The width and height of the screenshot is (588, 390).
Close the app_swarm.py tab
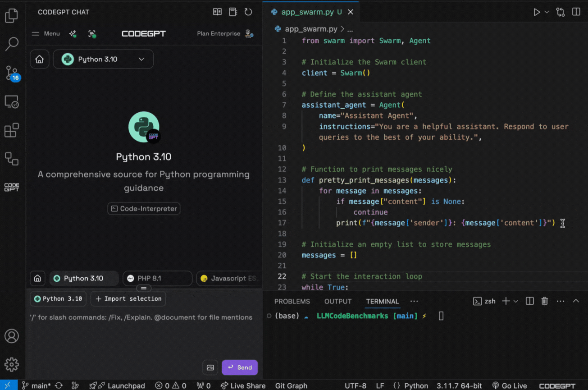pyautogui.click(x=351, y=12)
